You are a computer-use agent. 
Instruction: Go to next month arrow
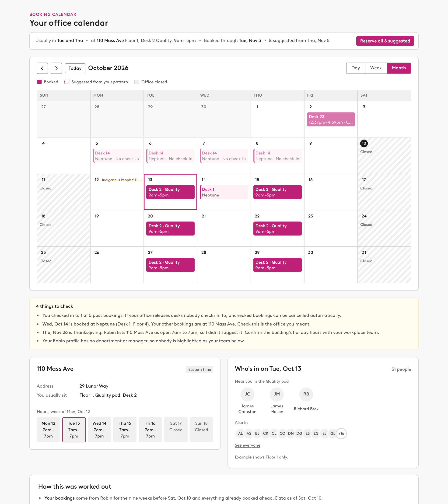(x=56, y=68)
